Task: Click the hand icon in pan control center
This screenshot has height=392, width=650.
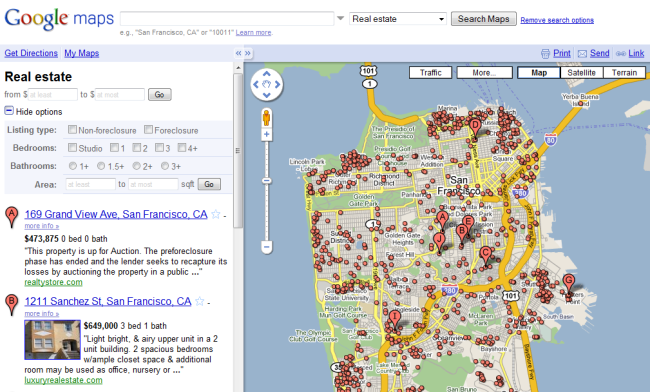Action: coord(267,85)
